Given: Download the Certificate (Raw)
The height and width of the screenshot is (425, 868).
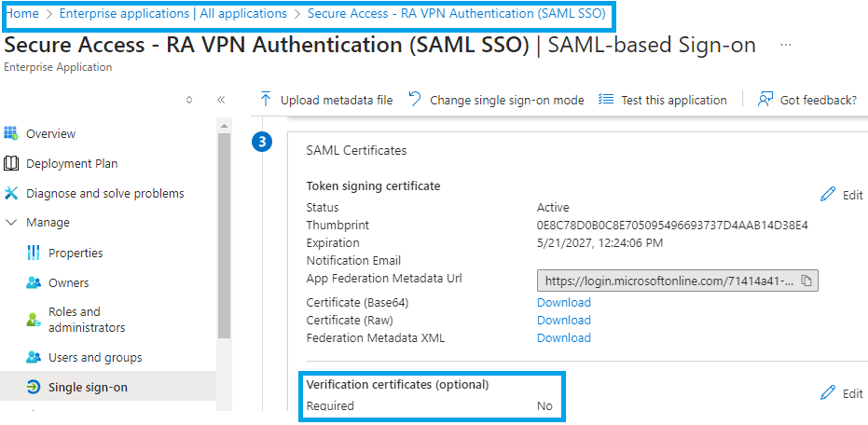Looking at the screenshot, I should tap(564, 320).
